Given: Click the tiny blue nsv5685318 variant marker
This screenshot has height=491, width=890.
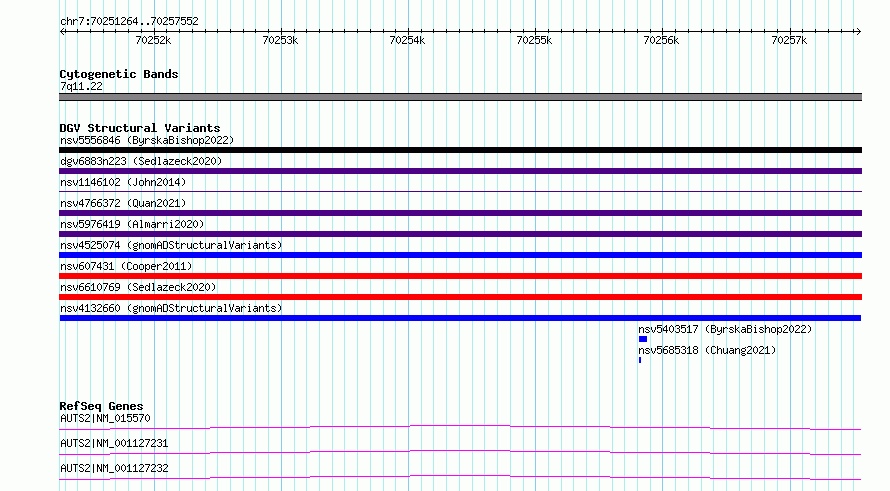Looking at the screenshot, I should point(640,360).
